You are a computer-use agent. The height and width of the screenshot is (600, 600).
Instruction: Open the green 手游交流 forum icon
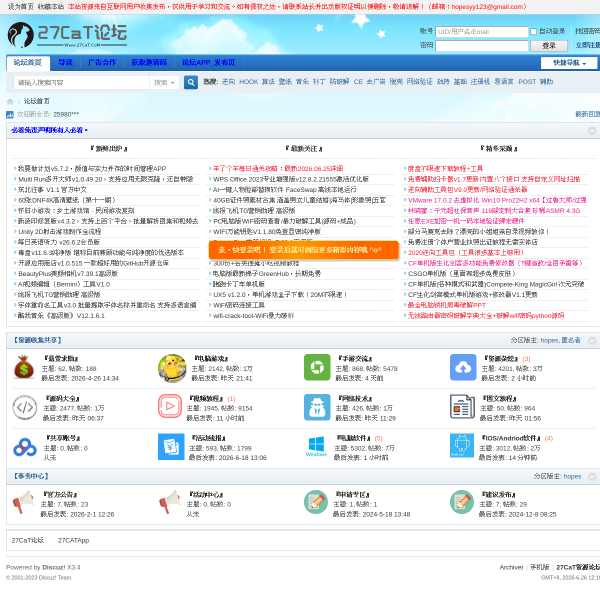coord(317,367)
